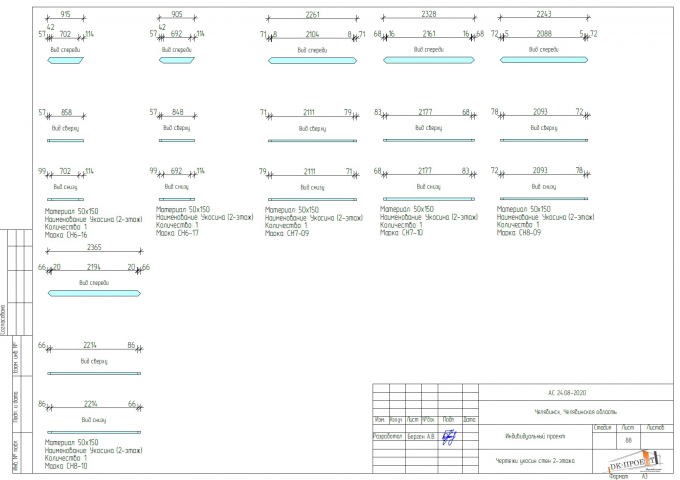Select the Челябинск, Челябинская область text

575,412
